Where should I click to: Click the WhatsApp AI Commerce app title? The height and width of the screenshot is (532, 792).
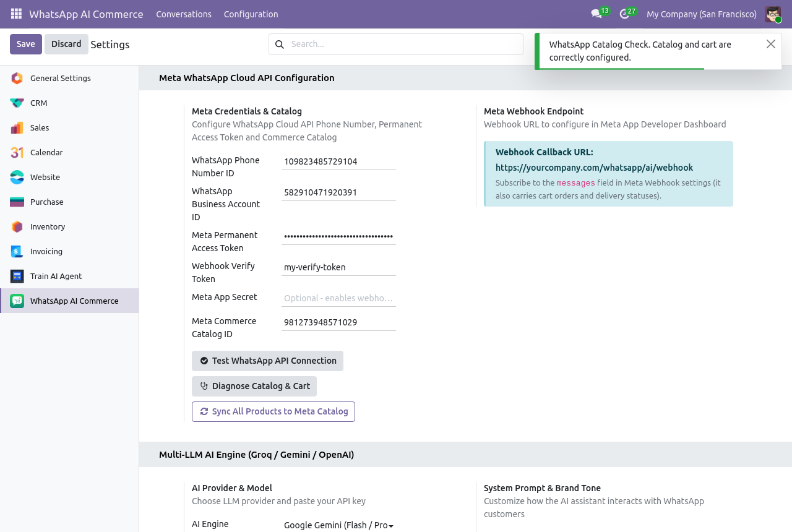pyautogui.click(x=86, y=14)
